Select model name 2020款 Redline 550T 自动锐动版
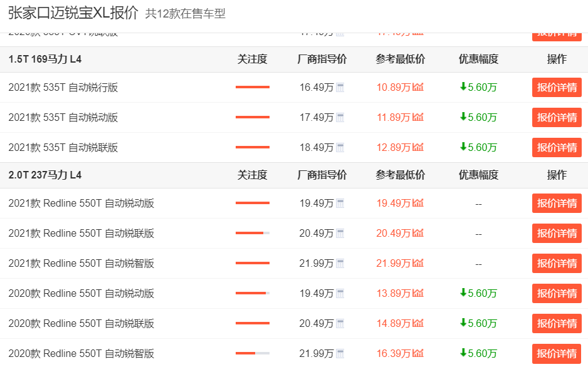Viewport: 588px width, 372px height. pos(81,293)
